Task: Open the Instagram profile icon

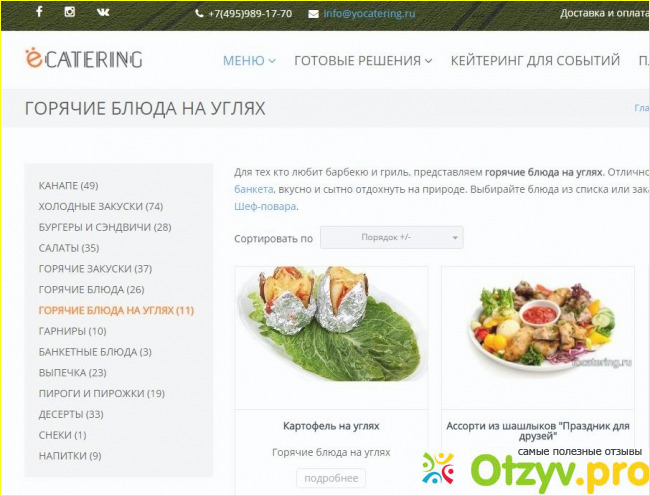Action: coord(69,13)
